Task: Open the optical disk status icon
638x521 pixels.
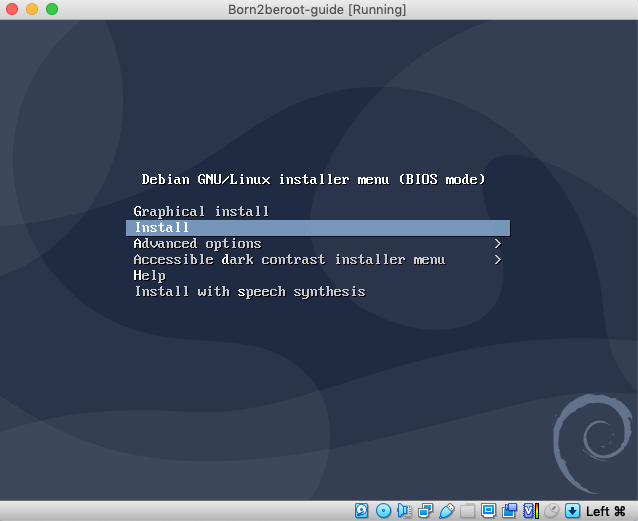Action: coord(383,510)
